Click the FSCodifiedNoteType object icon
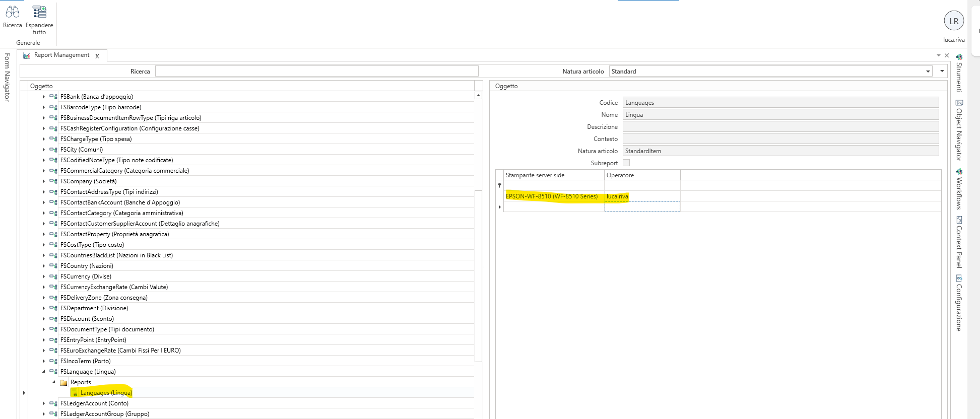The image size is (980, 419). click(x=53, y=160)
